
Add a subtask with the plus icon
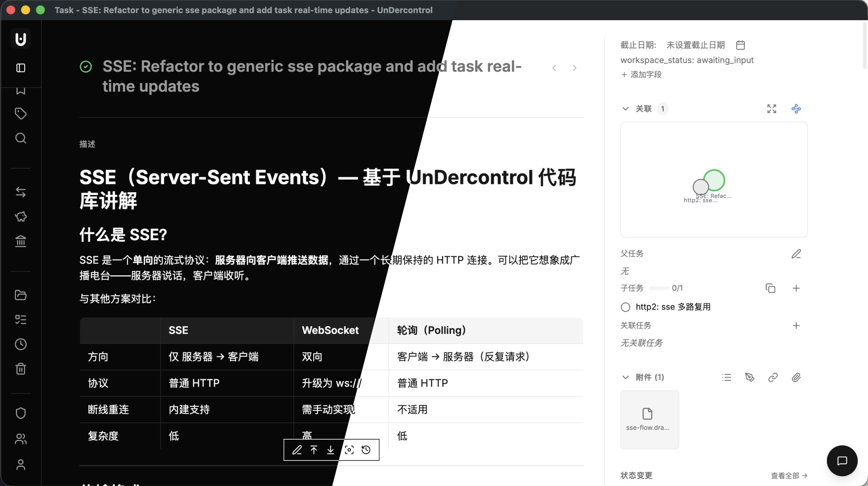click(796, 288)
